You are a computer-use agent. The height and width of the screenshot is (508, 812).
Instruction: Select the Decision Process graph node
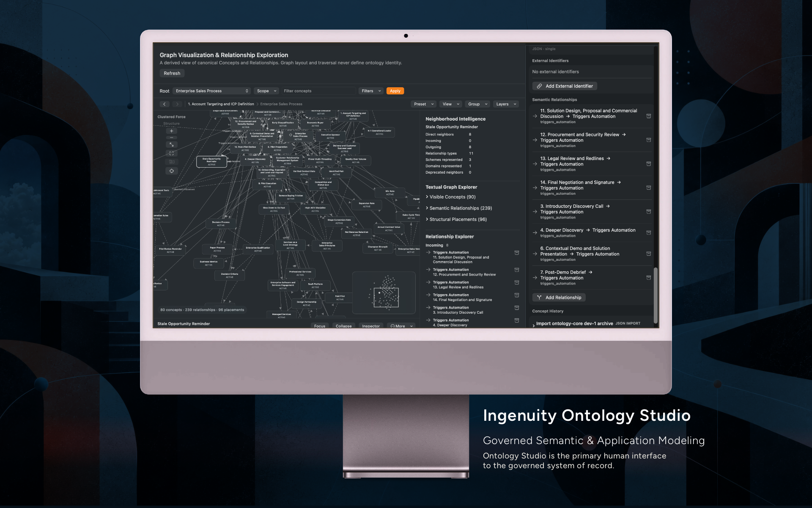tap(221, 224)
